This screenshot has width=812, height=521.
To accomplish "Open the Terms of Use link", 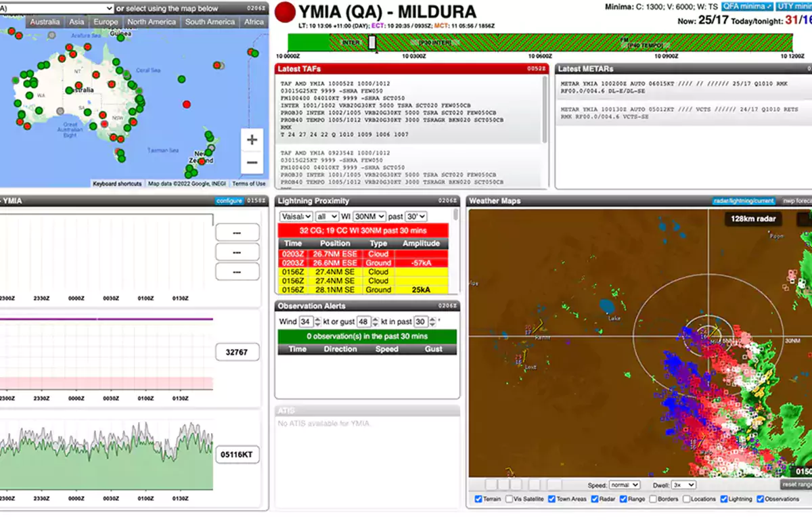I will [249, 183].
